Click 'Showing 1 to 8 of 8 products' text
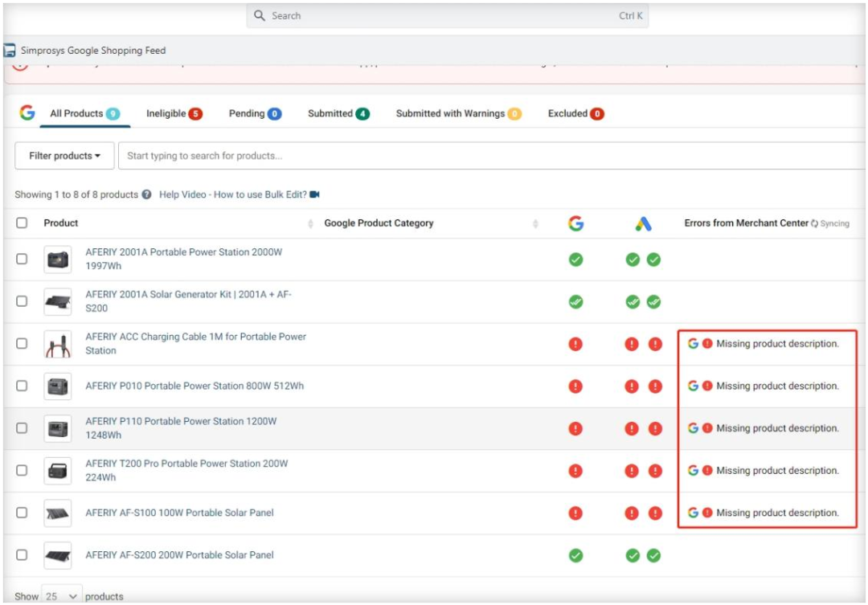Screen dimensions: 868x605 click(76, 194)
